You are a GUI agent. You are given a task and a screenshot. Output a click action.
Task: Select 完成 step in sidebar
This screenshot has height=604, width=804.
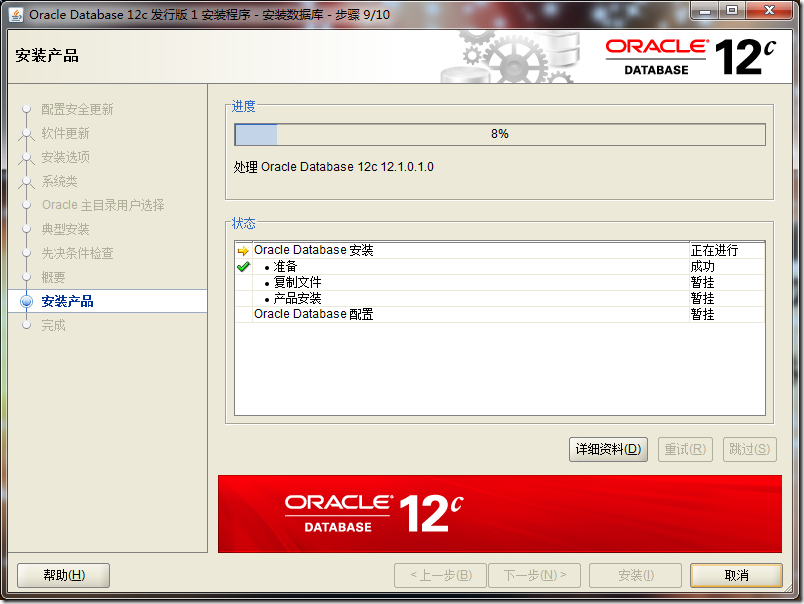point(53,325)
